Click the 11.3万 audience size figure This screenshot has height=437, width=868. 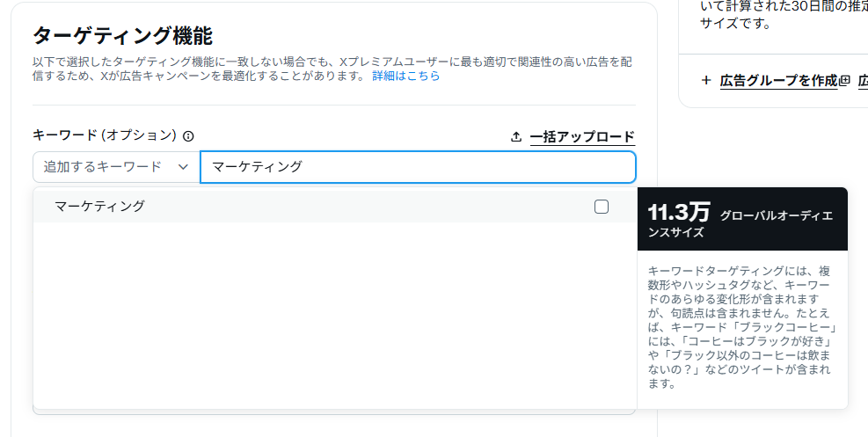point(679,213)
